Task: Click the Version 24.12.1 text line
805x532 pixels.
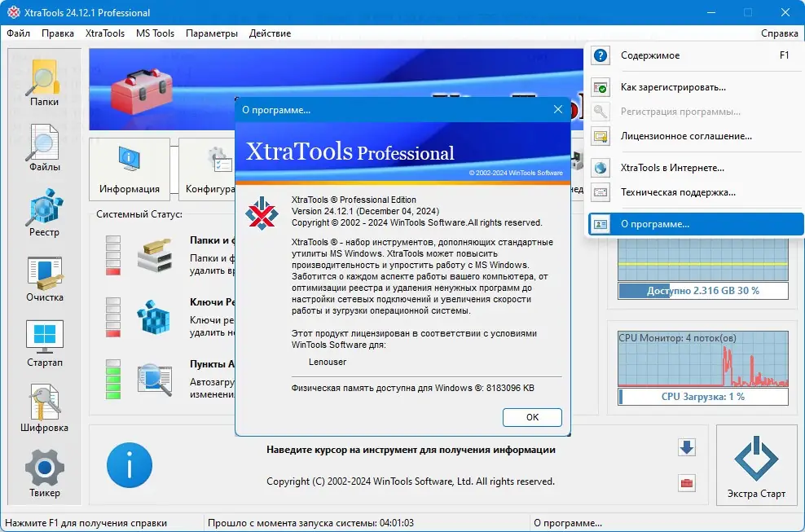Action: coord(366,211)
